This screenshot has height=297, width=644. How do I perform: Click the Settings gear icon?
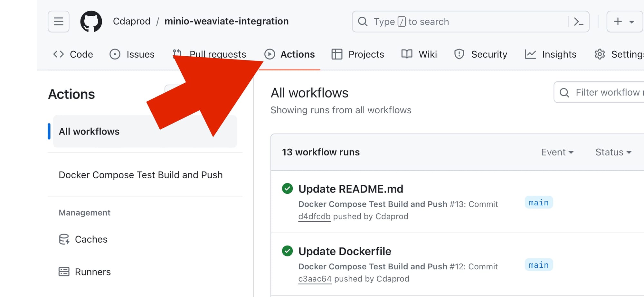600,54
